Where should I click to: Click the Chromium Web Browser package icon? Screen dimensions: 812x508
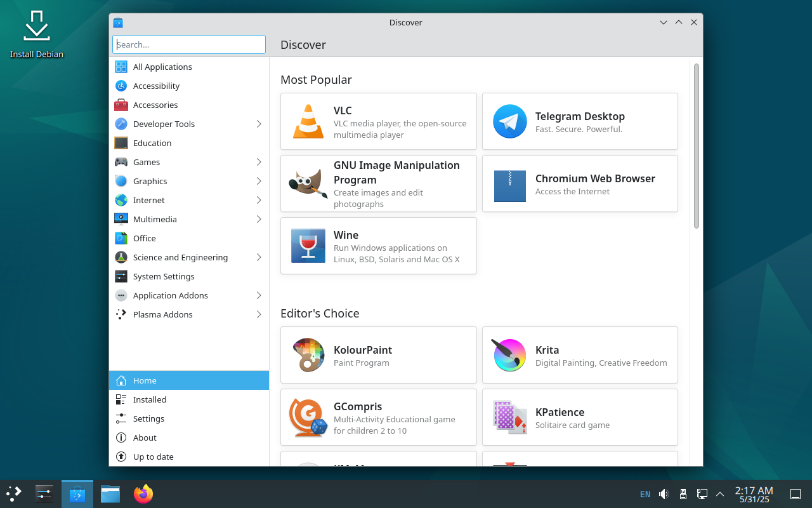coord(510,185)
